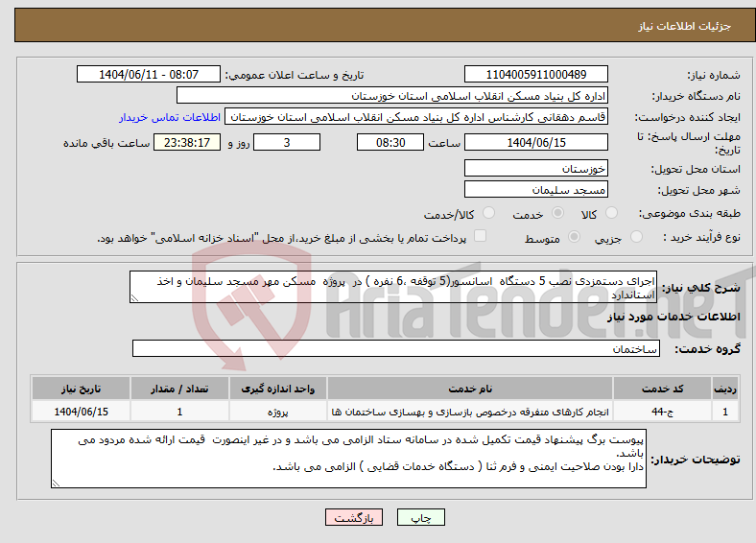Viewport: 756px width, 543px height.
Task: Click the نوع فرآیند خرید label
Action: [701, 237]
